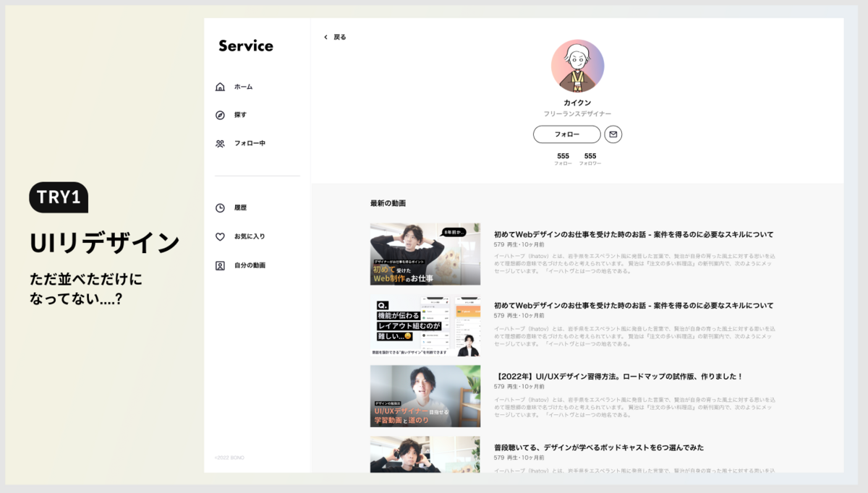The image size is (868, 493).
Task: Open the second 初めてWebデザインのお仕事 video title
Action: (x=634, y=305)
